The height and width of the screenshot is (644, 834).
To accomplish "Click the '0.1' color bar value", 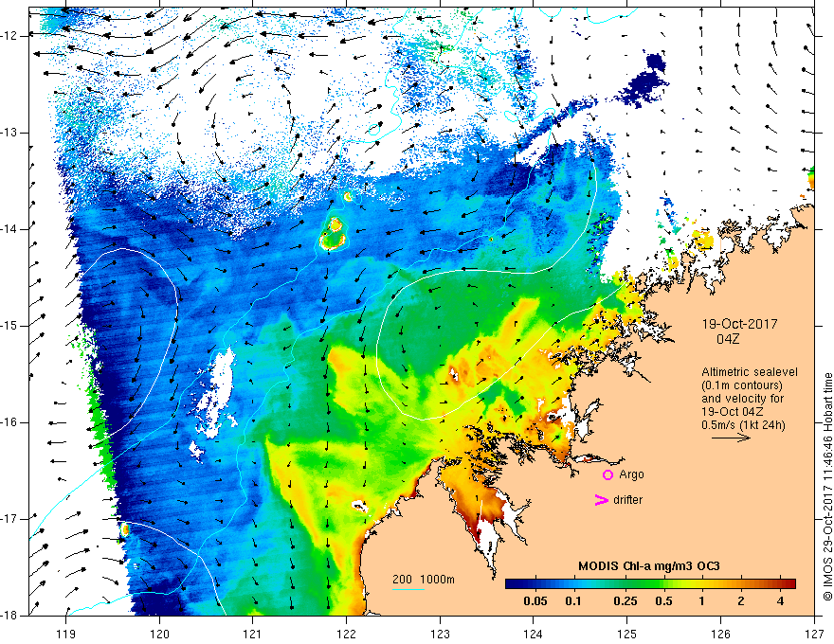I will point(572,601).
